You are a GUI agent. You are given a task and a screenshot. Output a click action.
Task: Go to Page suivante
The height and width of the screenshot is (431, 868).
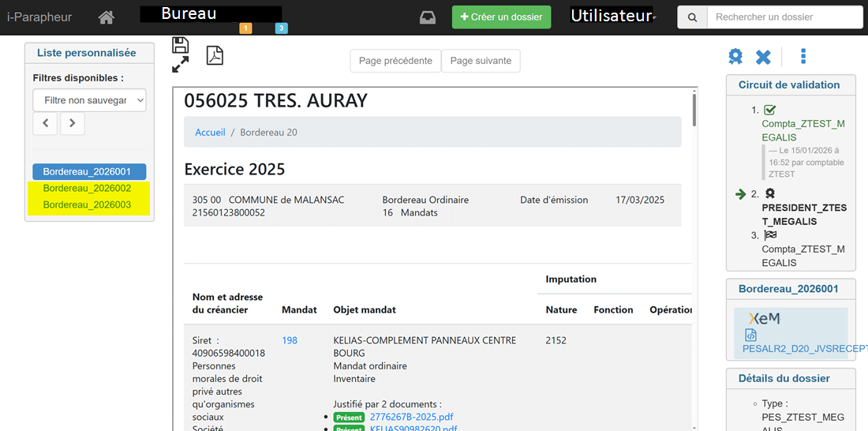(481, 61)
